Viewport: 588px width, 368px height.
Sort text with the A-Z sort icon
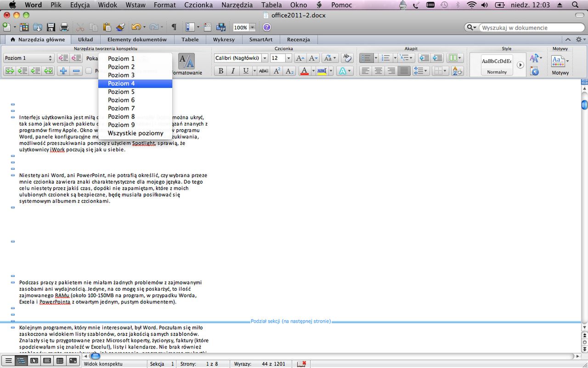pos(458,71)
